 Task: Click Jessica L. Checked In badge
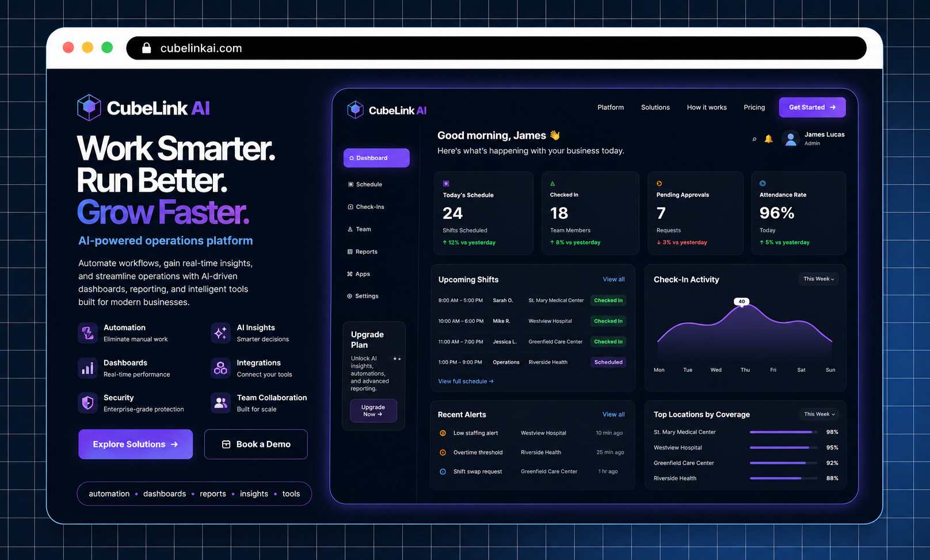[x=608, y=342]
